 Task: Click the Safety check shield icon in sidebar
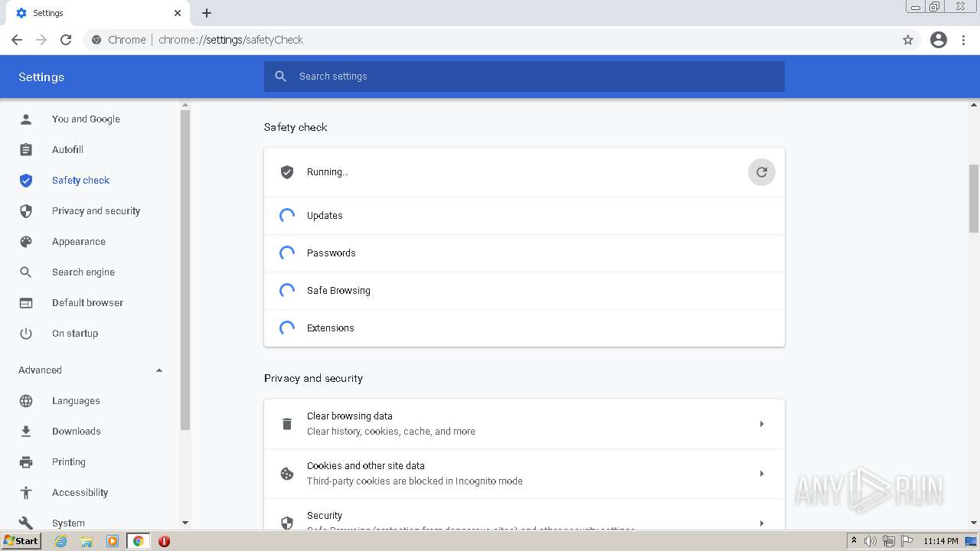(26, 181)
